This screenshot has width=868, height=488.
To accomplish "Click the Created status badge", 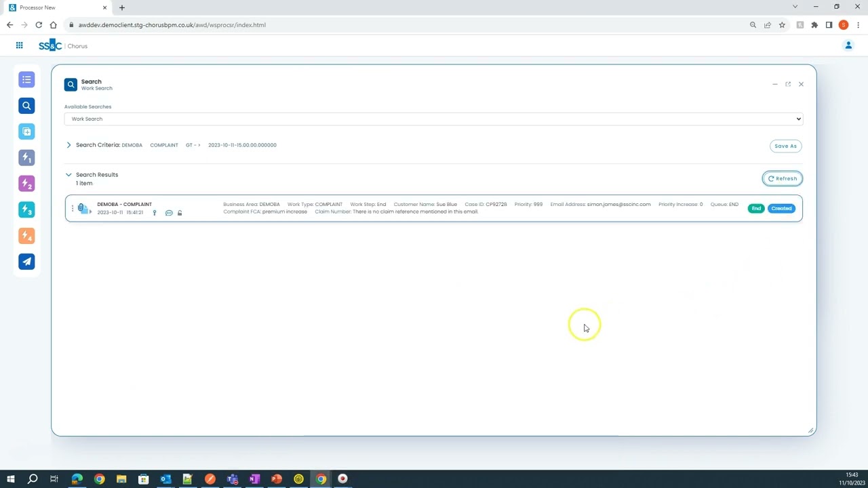I will 781,209.
